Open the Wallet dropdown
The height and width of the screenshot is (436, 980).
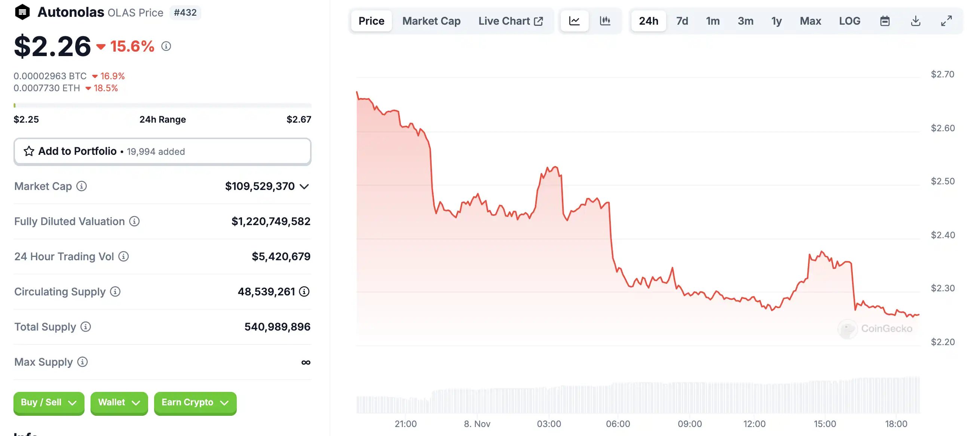[x=119, y=402]
